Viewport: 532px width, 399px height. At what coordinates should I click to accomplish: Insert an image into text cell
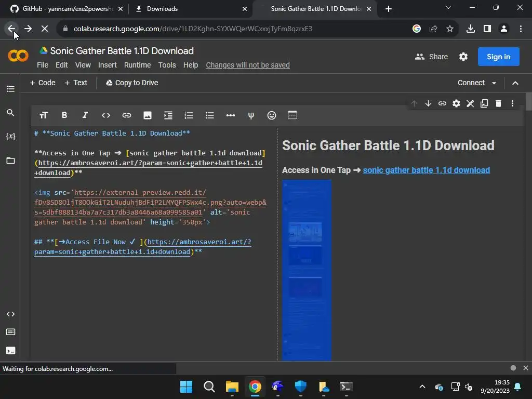pos(147,115)
